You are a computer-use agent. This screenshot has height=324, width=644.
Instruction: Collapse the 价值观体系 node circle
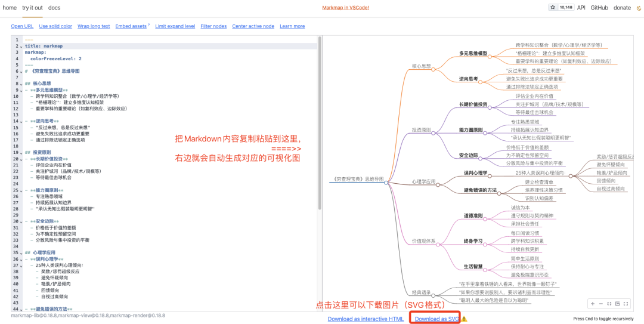[438, 245]
